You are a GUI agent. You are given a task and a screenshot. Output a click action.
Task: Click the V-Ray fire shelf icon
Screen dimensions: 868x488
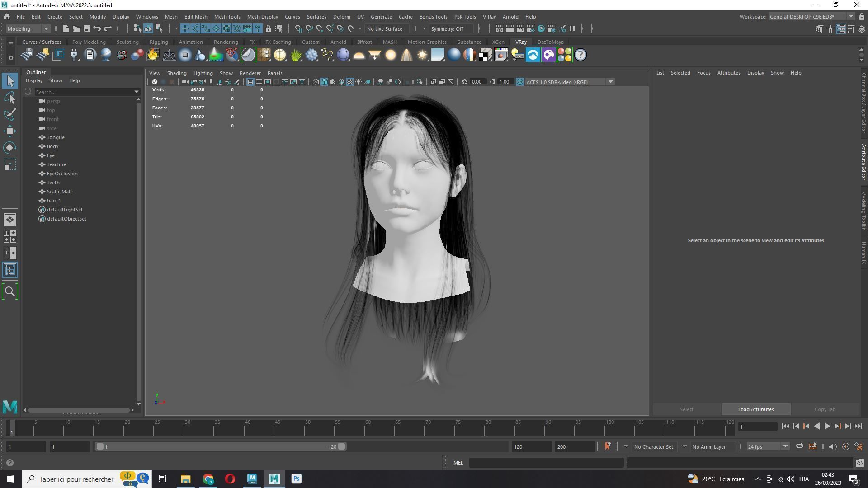click(x=153, y=55)
